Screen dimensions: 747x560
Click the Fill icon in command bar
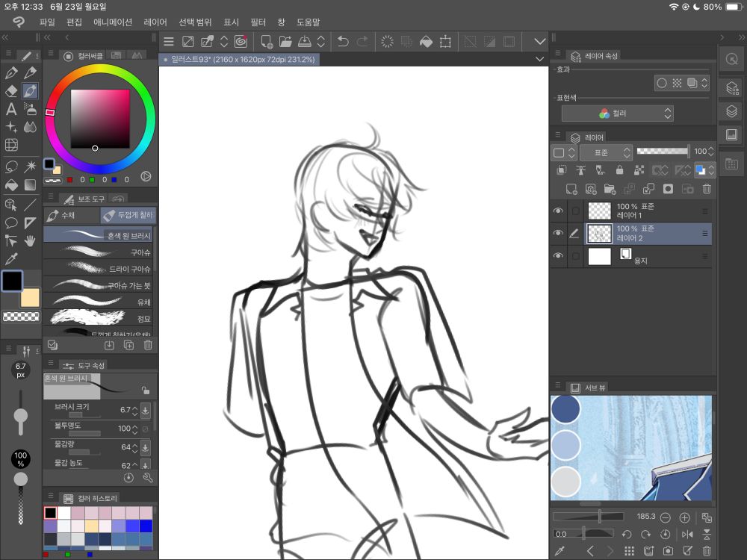tap(426, 41)
